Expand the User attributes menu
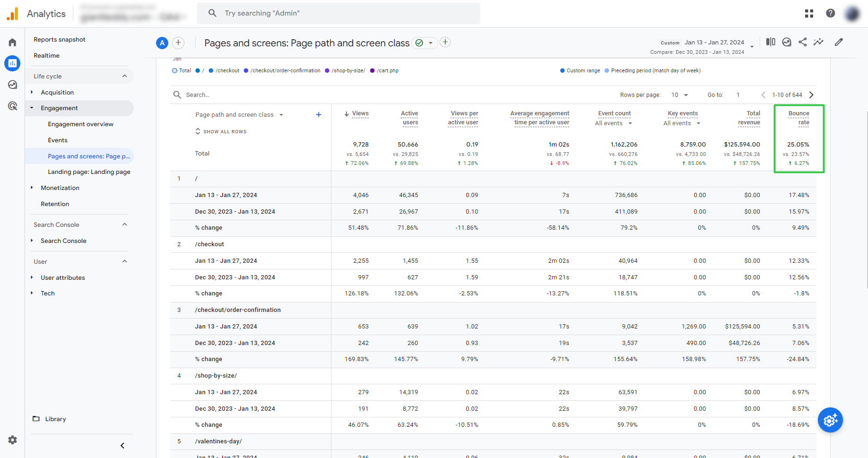Viewport: 868px width, 458px height. (x=32, y=277)
